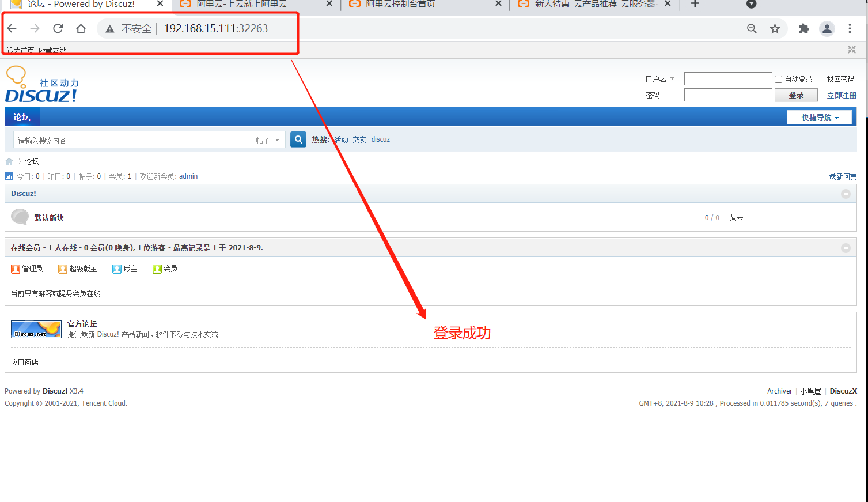
Task: Click the 管理员 orange user icon
Action: pyautogui.click(x=16, y=269)
